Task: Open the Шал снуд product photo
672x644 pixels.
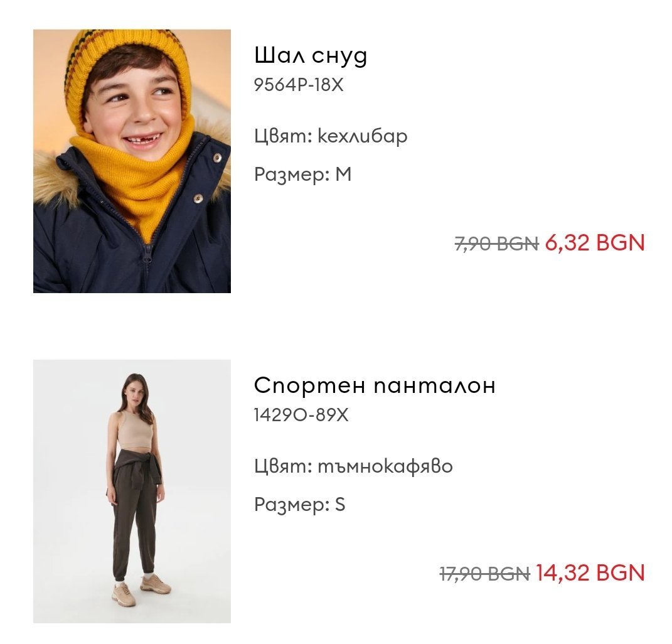Action: 132,161
